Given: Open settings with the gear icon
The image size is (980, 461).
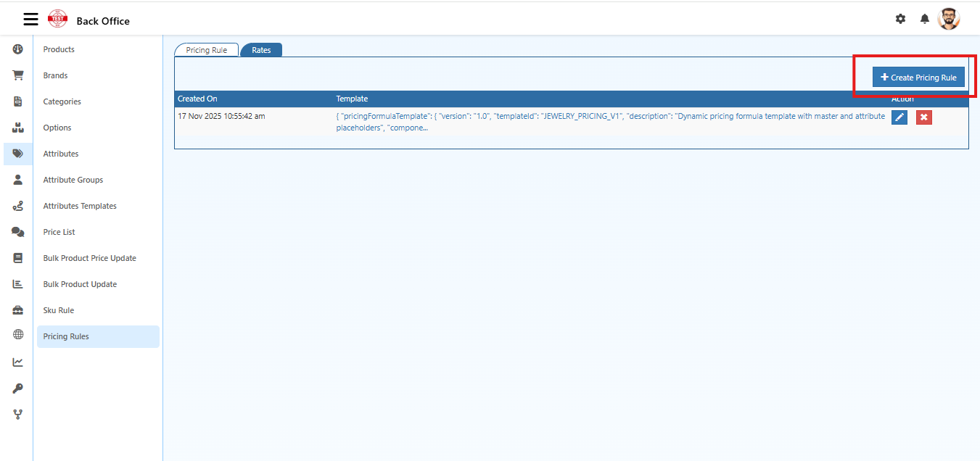Looking at the screenshot, I should (x=900, y=19).
